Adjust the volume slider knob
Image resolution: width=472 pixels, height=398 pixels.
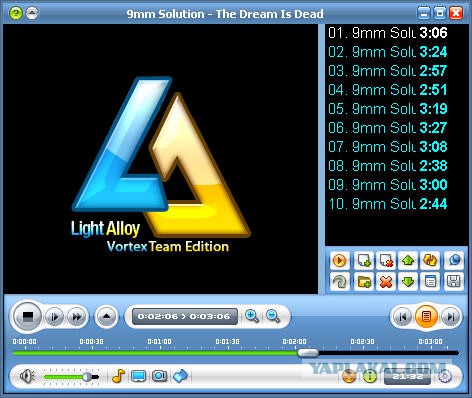[x=87, y=377]
